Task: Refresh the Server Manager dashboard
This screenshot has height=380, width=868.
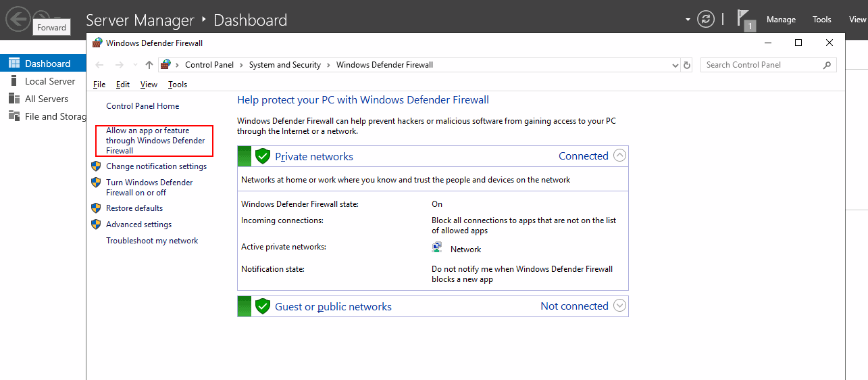Action: click(x=706, y=19)
